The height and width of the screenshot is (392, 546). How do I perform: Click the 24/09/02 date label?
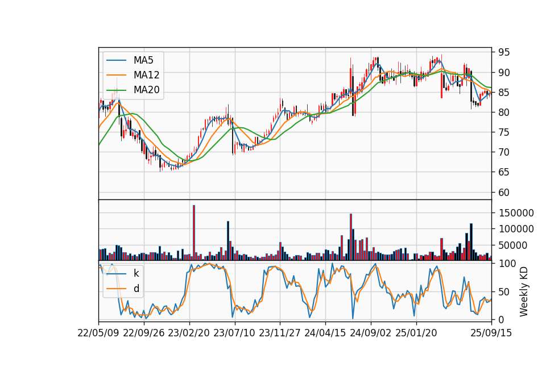[370, 333]
